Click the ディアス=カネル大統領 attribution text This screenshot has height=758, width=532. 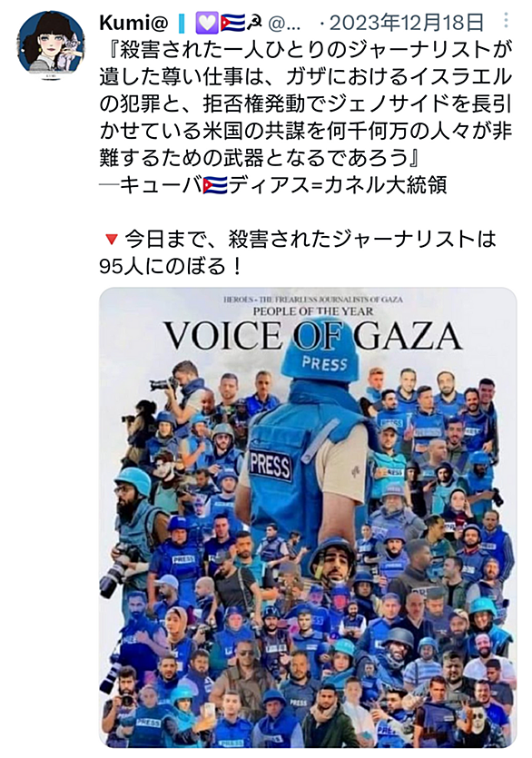[x=337, y=185]
